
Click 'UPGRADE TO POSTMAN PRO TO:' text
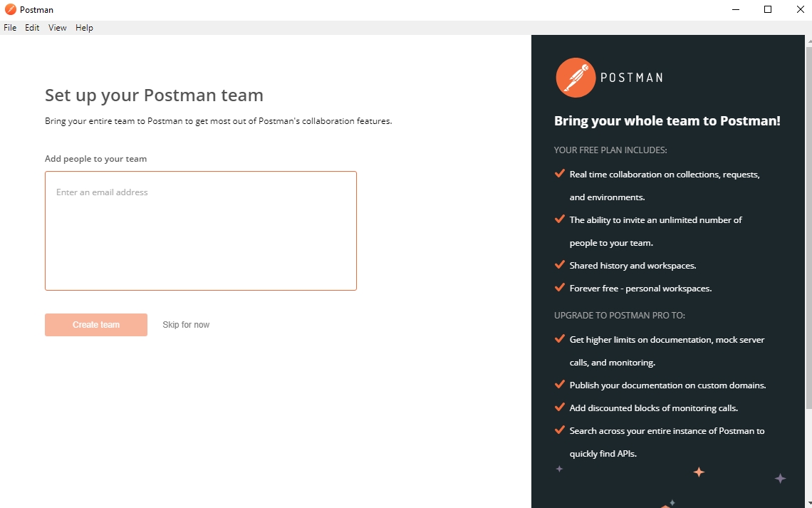tap(620, 316)
